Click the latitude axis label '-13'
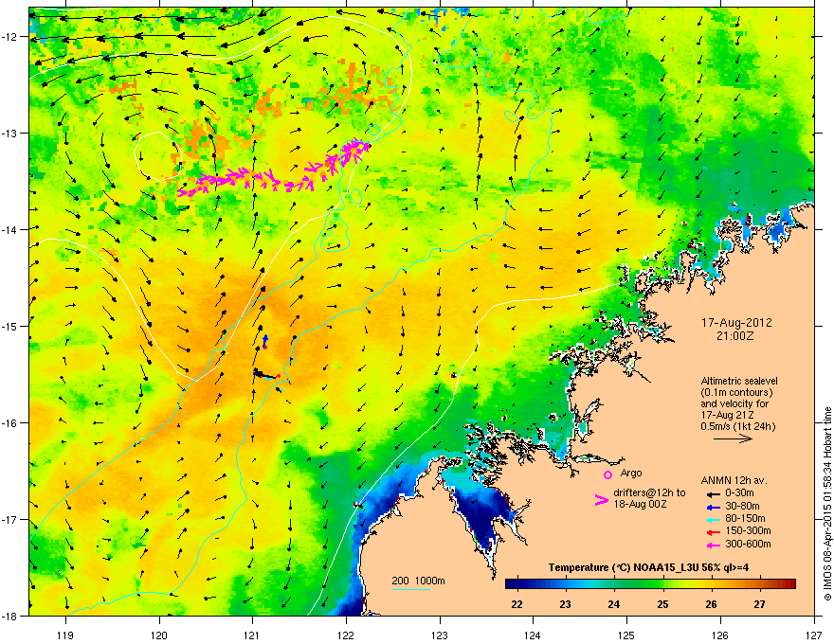This screenshot has height=644, width=834. pyautogui.click(x=9, y=133)
